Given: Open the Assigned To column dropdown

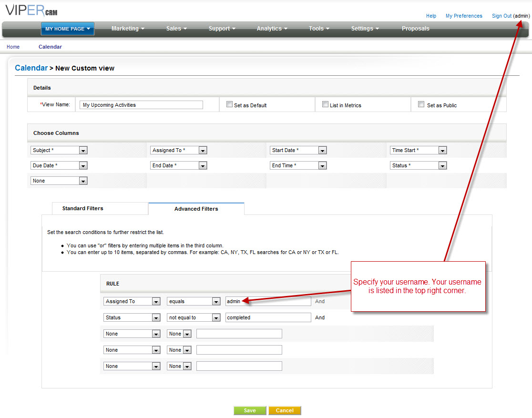Looking at the screenshot, I should (x=178, y=150).
